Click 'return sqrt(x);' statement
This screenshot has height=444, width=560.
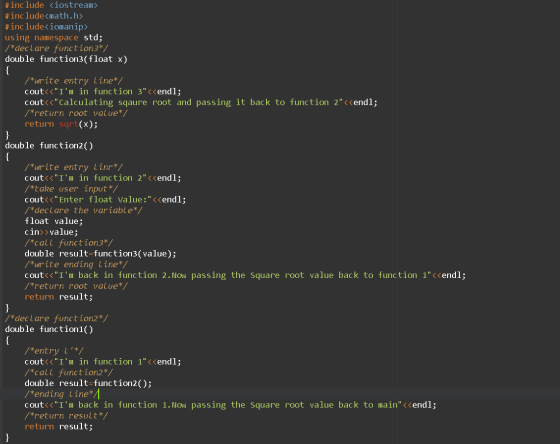click(61, 124)
